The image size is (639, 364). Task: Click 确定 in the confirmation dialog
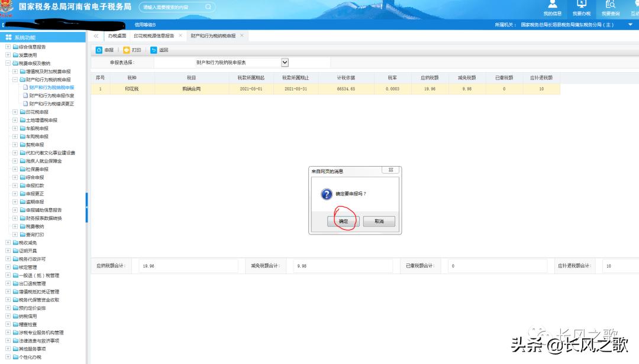pos(344,221)
